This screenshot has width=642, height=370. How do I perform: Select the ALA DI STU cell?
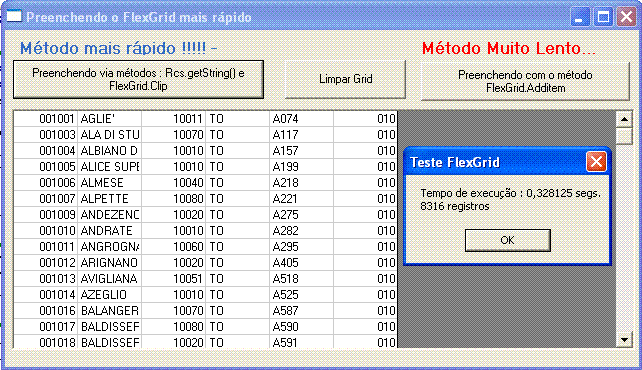tap(110, 135)
